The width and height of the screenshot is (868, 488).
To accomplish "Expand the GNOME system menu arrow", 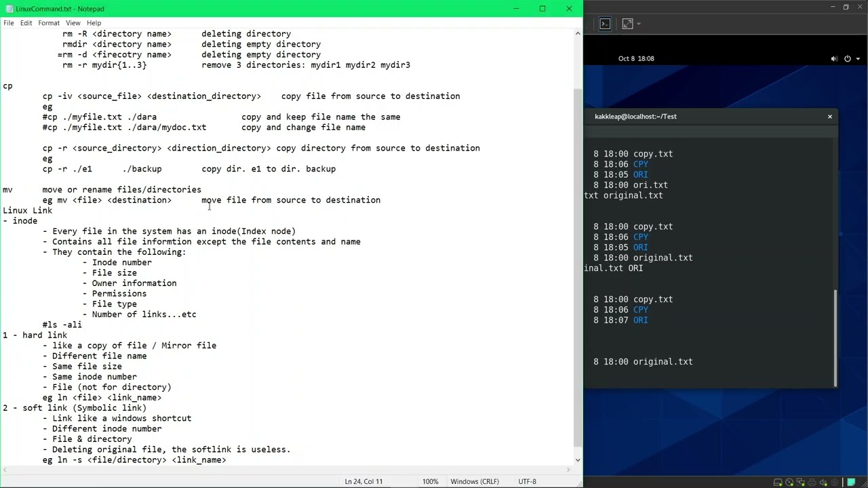I will (x=858, y=58).
